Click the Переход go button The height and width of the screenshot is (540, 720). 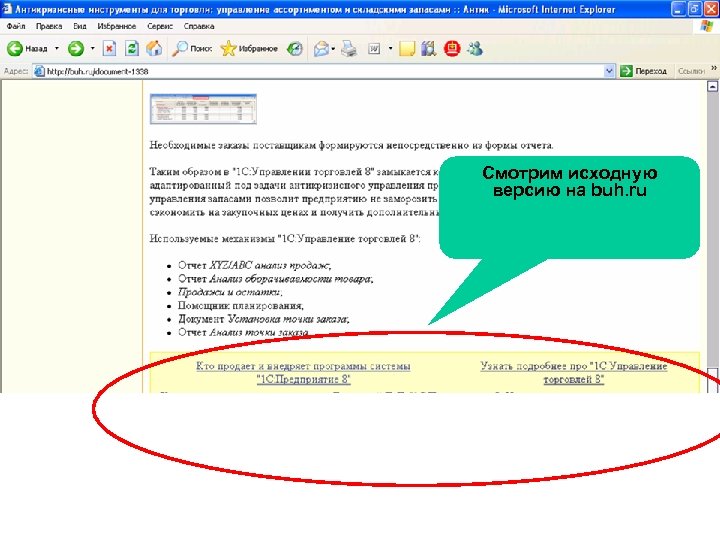(643, 71)
